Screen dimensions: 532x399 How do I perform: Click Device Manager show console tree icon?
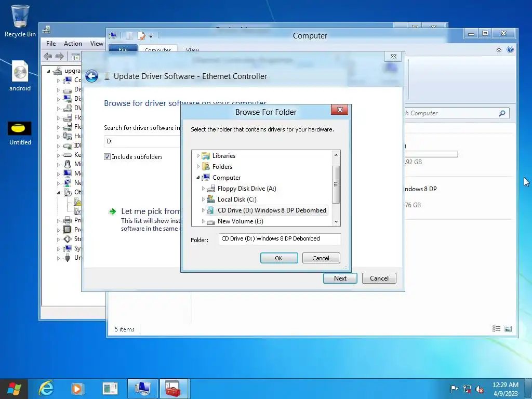76,57
